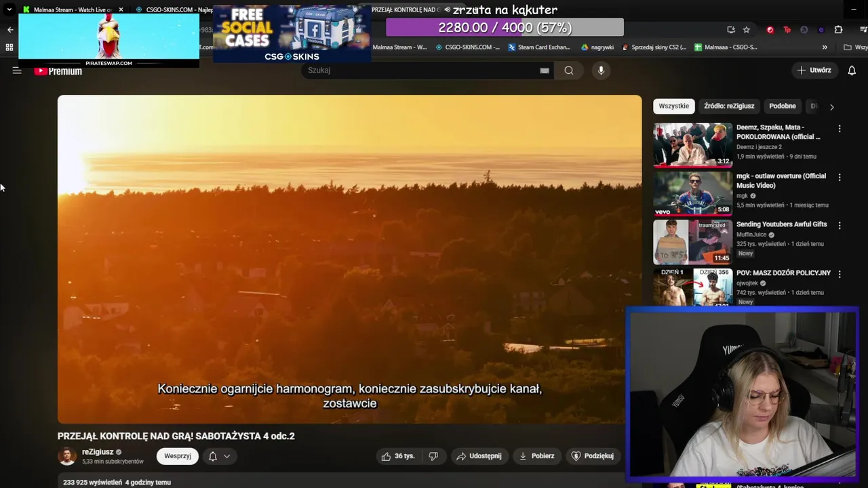The height and width of the screenshot is (488, 868).
Task: Open the MuffinJuice channel link
Action: point(751,235)
